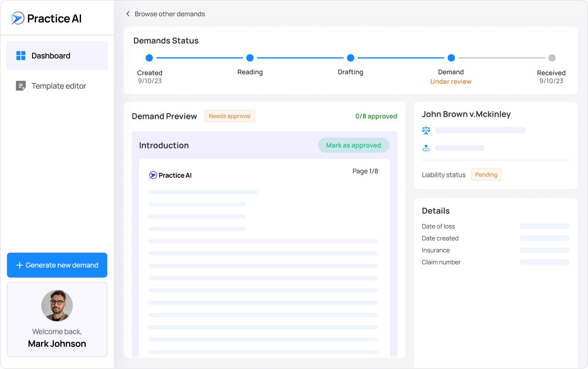
Task: Toggle the Needs approval badge
Action: 229,115
